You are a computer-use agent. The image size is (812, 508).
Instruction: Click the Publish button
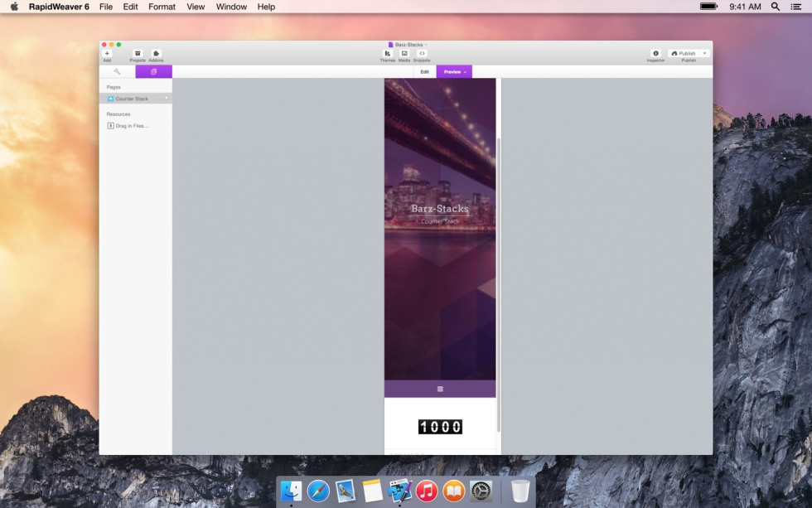[x=684, y=53]
